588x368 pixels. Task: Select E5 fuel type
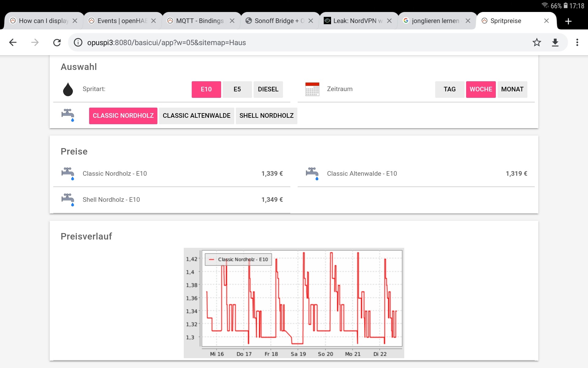pos(237,89)
